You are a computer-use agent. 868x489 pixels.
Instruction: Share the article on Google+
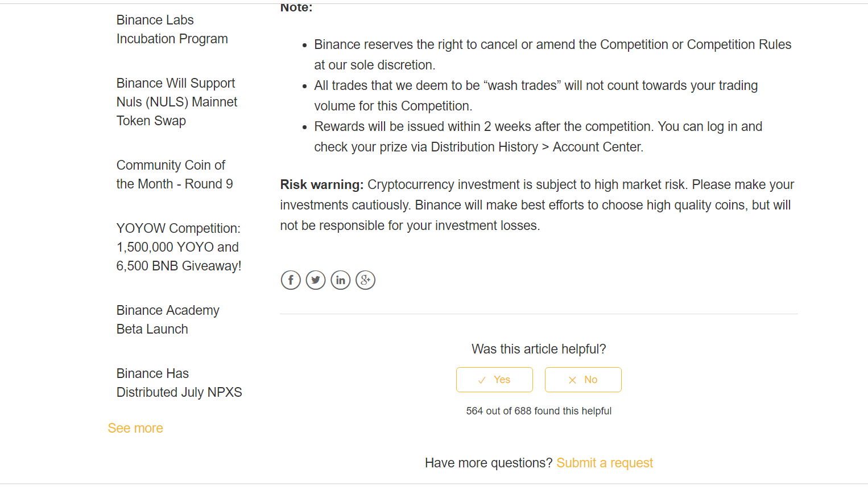[366, 280]
